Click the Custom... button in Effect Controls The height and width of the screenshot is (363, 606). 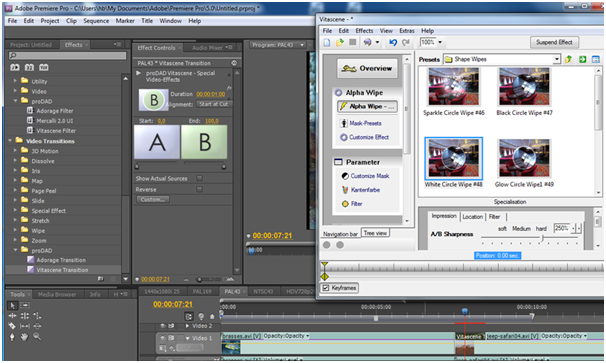153,199
